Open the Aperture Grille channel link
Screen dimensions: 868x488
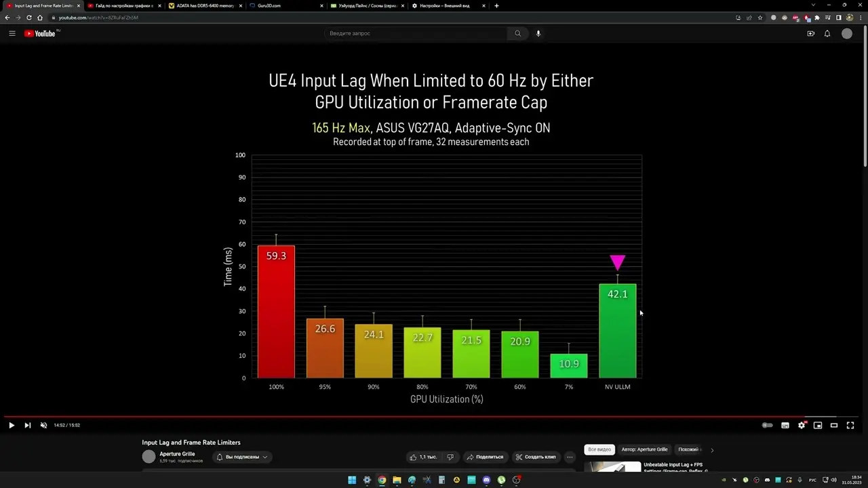(x=177, y=454)
